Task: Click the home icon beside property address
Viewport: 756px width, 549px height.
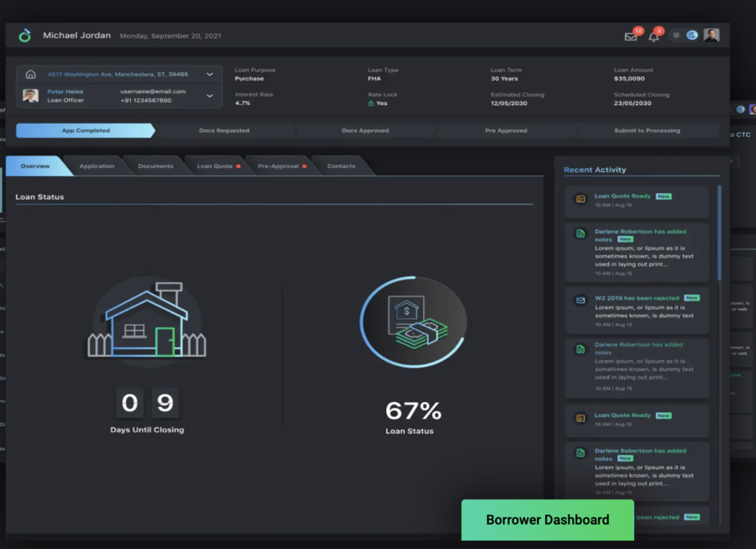Action: click(30, 74)
